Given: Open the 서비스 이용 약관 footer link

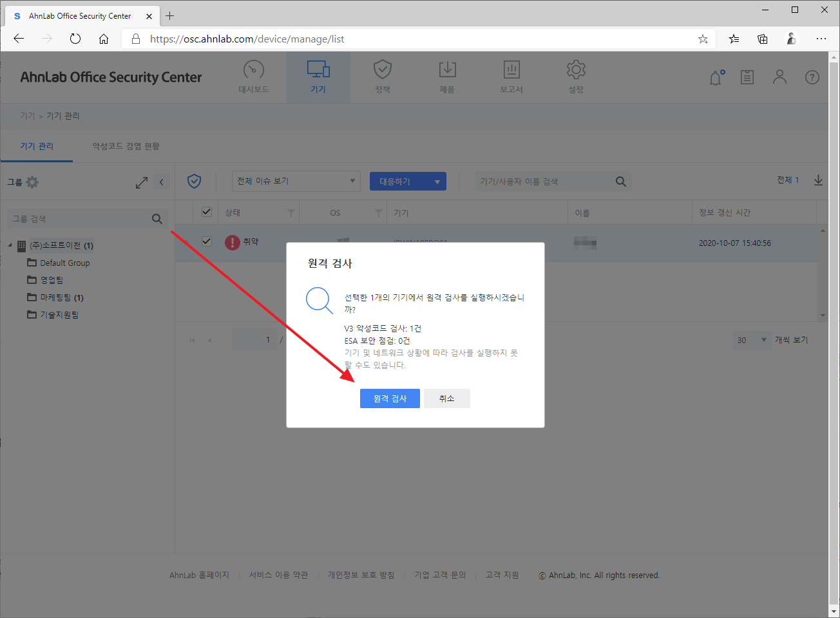Looking at the screenshot, I should 278,575.
